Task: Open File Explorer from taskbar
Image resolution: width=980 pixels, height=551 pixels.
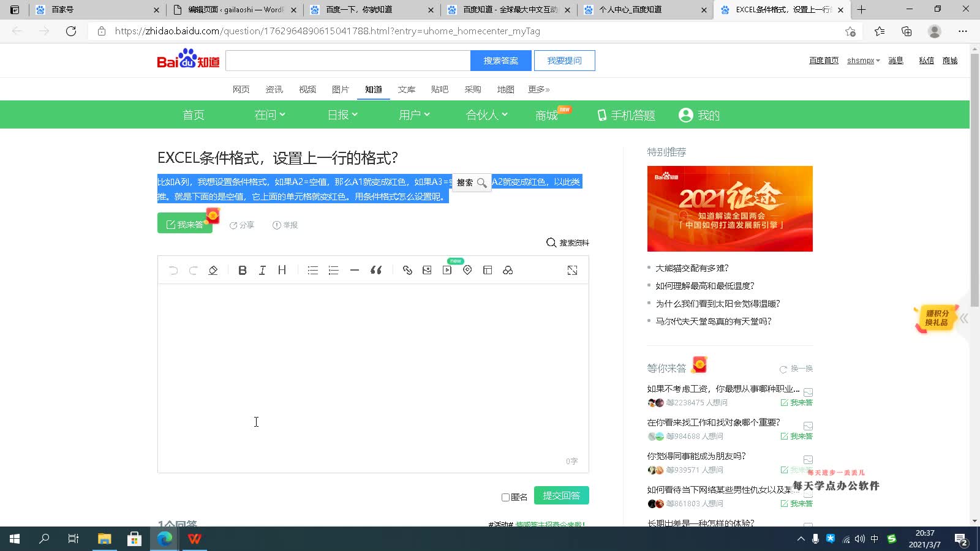Action: (105, 539)
